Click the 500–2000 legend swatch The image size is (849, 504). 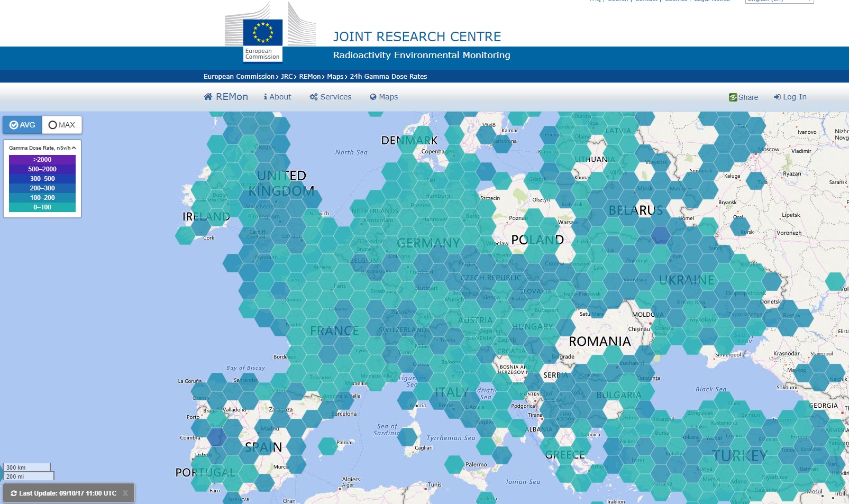pos(42,169)
